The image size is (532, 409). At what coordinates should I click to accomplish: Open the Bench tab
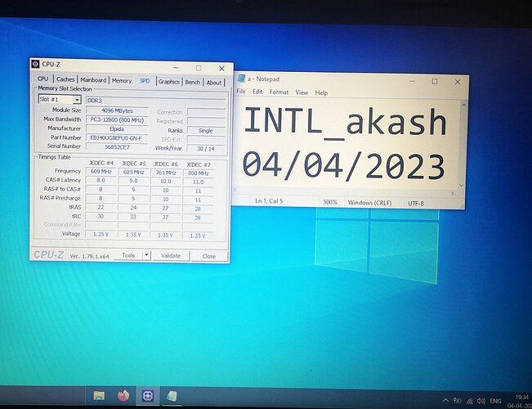[193, 82]
